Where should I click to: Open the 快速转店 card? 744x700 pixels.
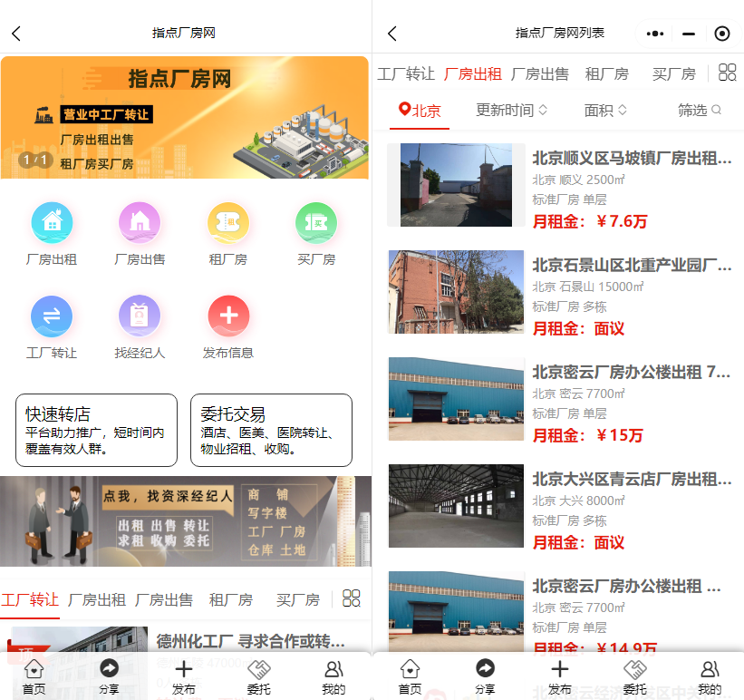pos(95,431)
